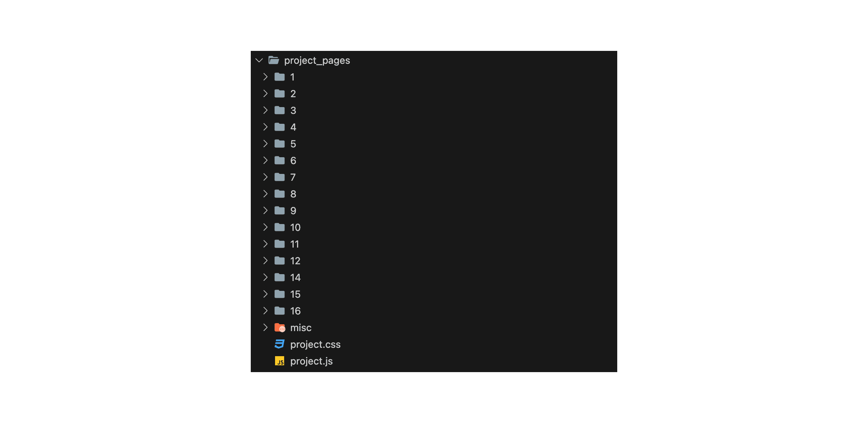Click the folder icon beside folder 1
Image resolution: width=868 pixels, height=423 pixels.
[279, 77]
